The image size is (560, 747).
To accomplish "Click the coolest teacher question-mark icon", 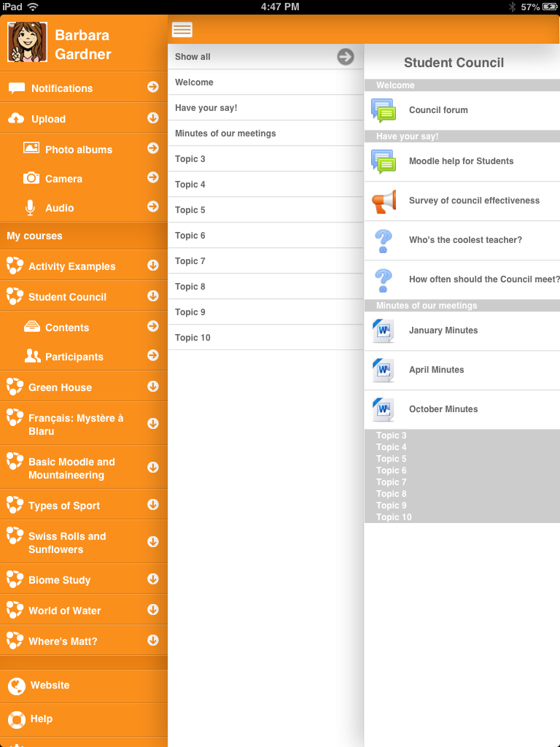I will (384, 241).
